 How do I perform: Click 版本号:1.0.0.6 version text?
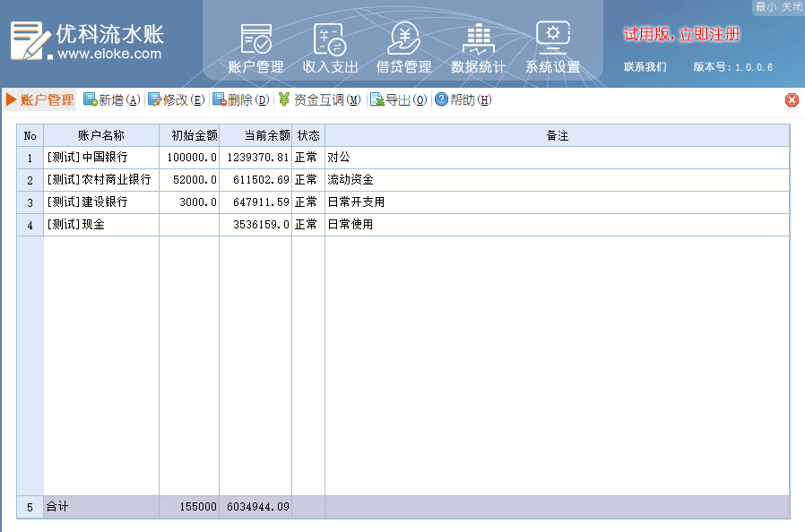tap(732, 66)
